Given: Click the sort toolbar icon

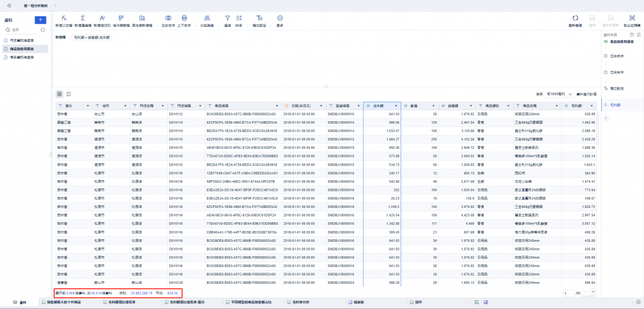Looking at the screenshot, I should tap(239, 18).
